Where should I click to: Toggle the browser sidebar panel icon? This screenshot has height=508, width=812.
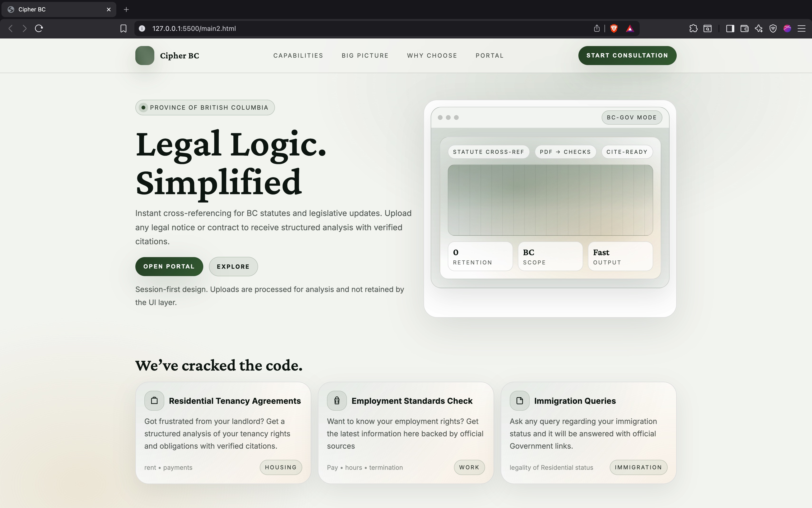pos(730,28)
